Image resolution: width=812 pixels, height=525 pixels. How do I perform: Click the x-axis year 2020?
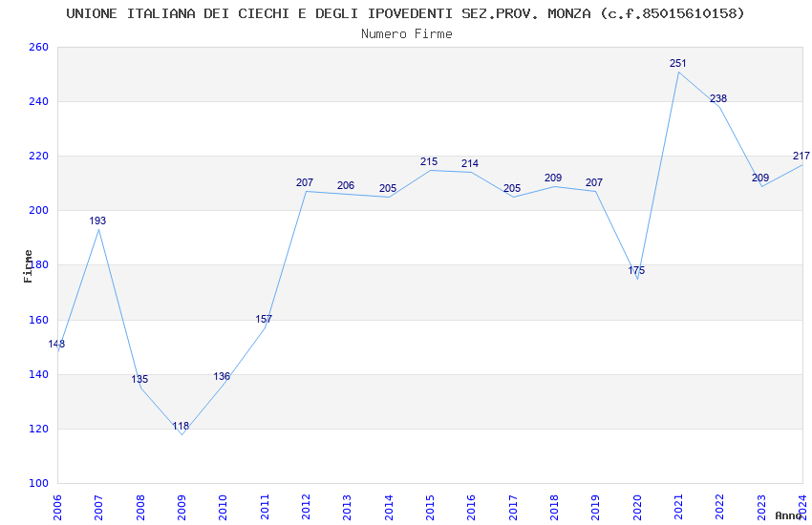click(637, 507)
